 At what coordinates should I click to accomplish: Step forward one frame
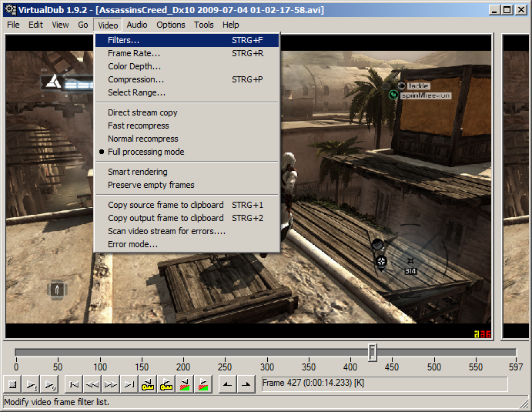click(111, 384)
